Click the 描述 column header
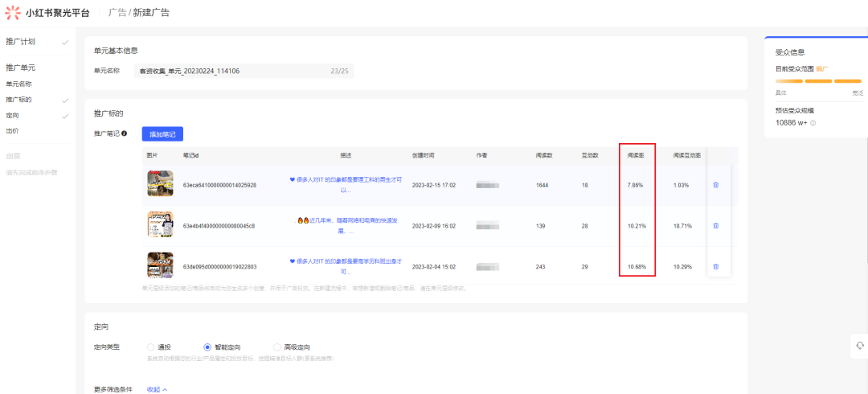This screenshot has height=394, width=868. (346, 156)
